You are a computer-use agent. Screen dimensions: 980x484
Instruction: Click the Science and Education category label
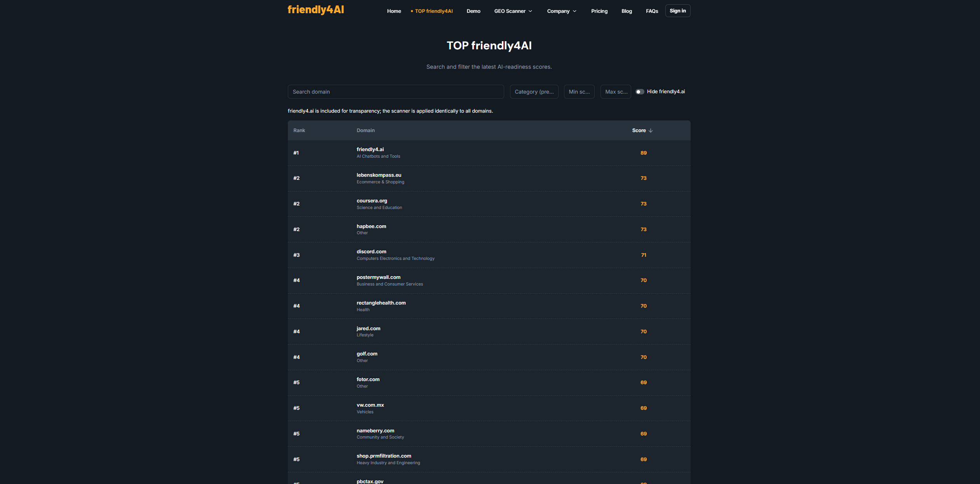[x=379, y=208]
